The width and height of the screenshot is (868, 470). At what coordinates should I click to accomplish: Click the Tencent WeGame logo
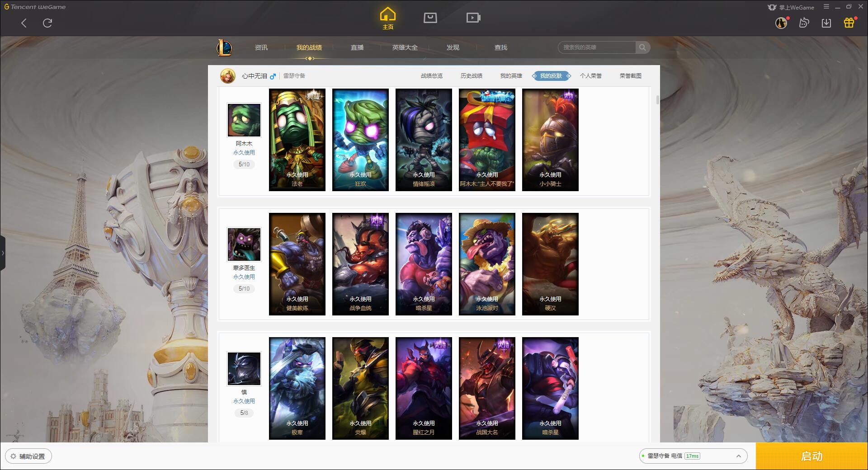point(35,7)
